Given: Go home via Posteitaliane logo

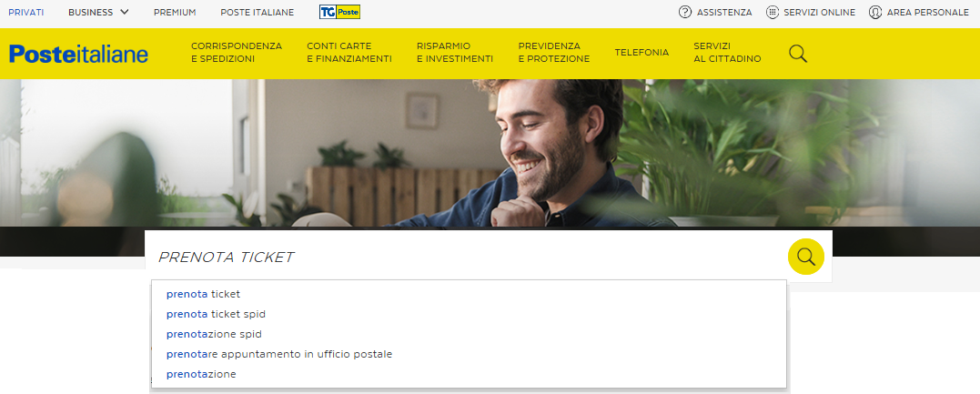Looking at the screenshot, I should point(79,54).
